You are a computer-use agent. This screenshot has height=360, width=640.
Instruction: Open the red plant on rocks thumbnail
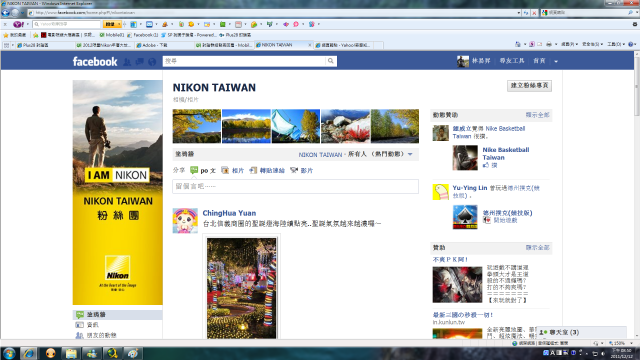(x=345, y=126)
